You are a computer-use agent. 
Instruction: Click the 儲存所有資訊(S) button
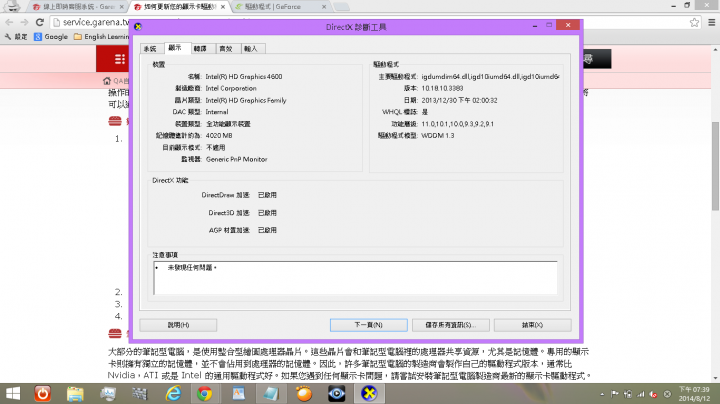pyautogui.click(x=450, y=325)
